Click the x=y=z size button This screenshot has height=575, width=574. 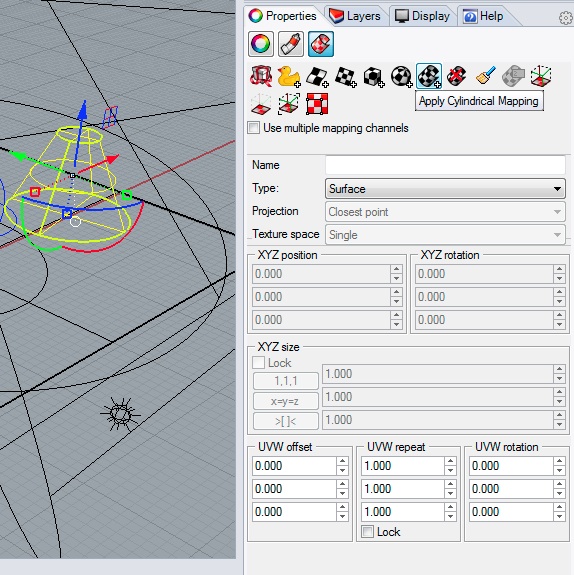(285, 401)
